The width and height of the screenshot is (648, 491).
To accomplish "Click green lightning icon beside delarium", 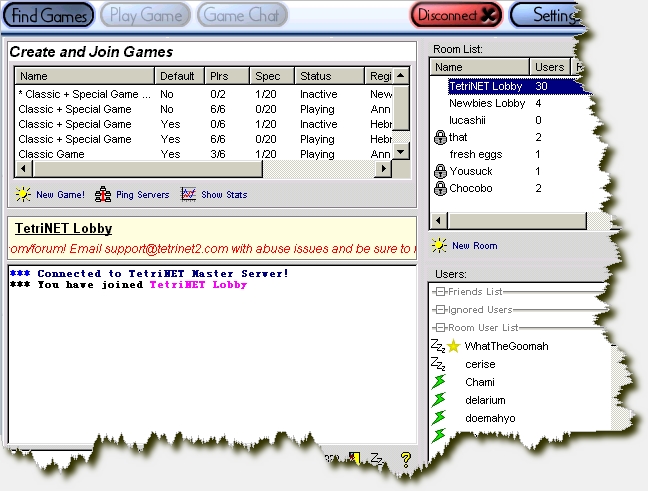I will pos(438,400).
